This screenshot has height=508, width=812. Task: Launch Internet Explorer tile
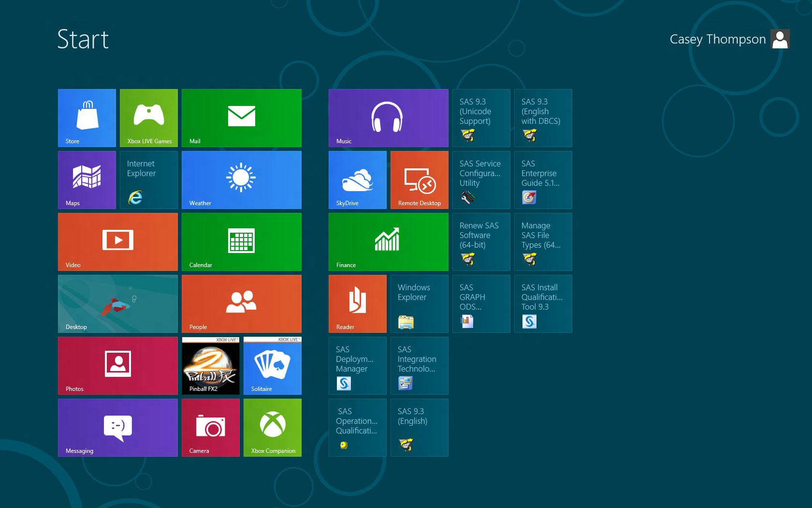coord(149,180)
